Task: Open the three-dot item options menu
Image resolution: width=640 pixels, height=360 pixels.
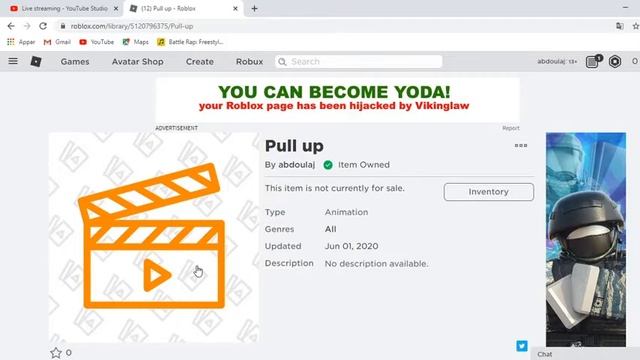Action: 521,145
